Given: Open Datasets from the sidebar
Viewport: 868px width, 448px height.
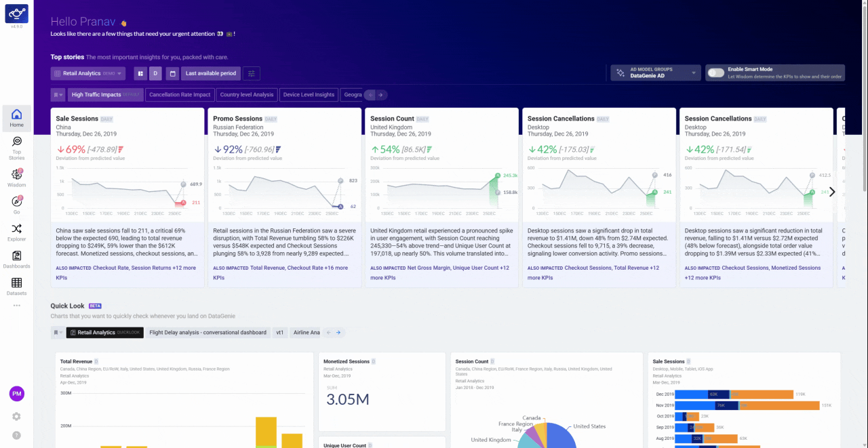Looking at the screenshot, I should tap(16, 287).
